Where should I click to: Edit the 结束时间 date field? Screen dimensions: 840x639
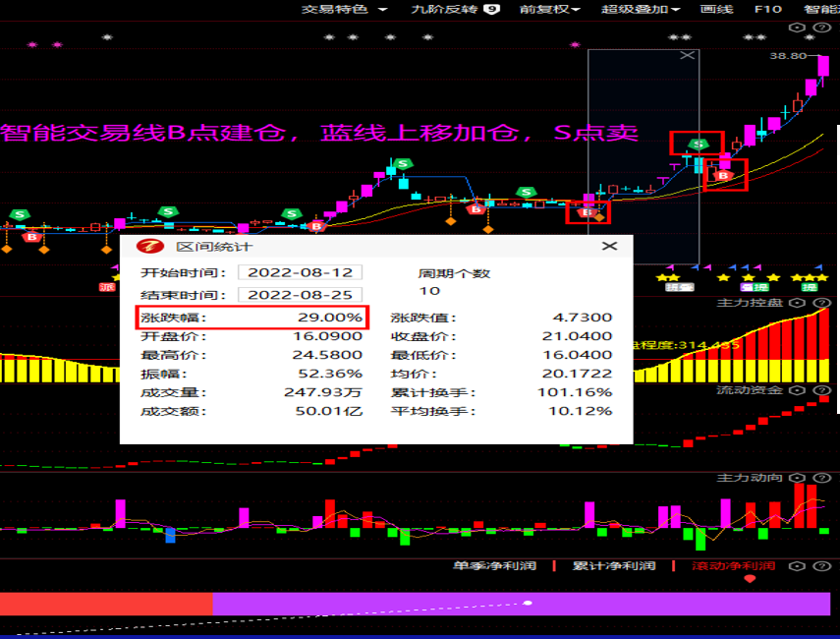click(x=300, y=294)
